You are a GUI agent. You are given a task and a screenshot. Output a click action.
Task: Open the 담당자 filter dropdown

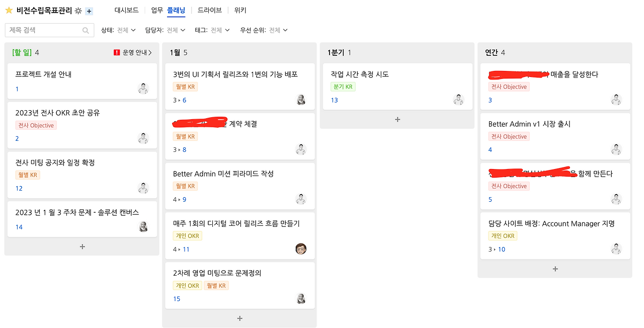(166, 30)
